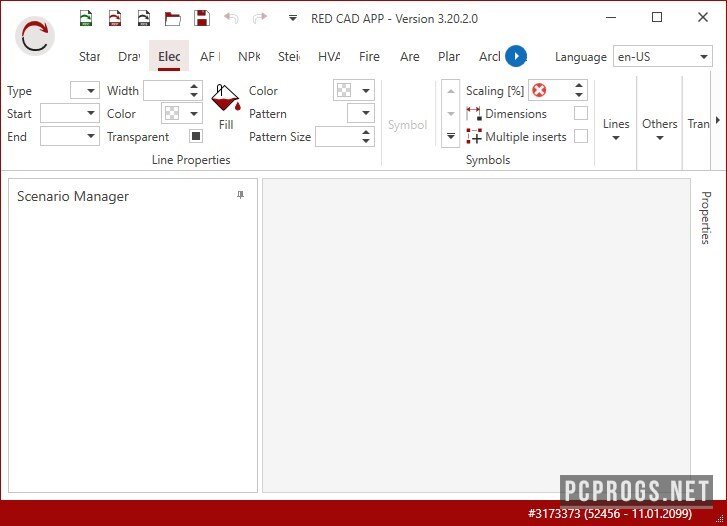The image size is (727, 526).
Task: Pin the Scenario Manager panel
Action: coord(240,195)
